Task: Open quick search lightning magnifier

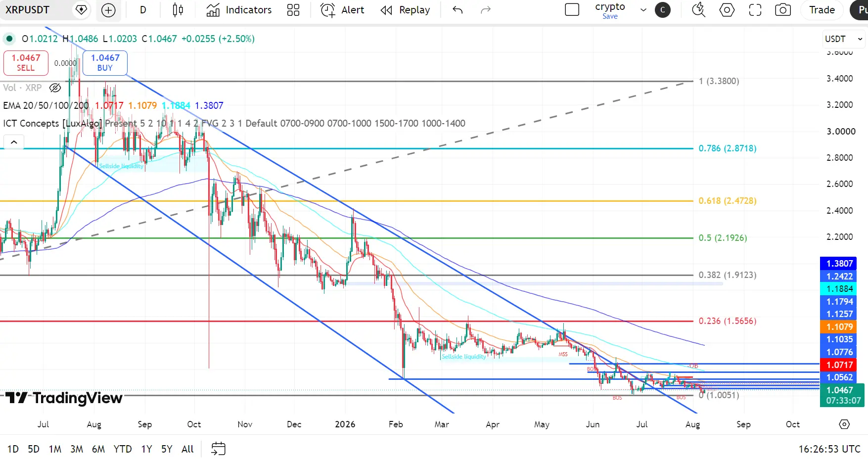Action: (x=698, y=10)
